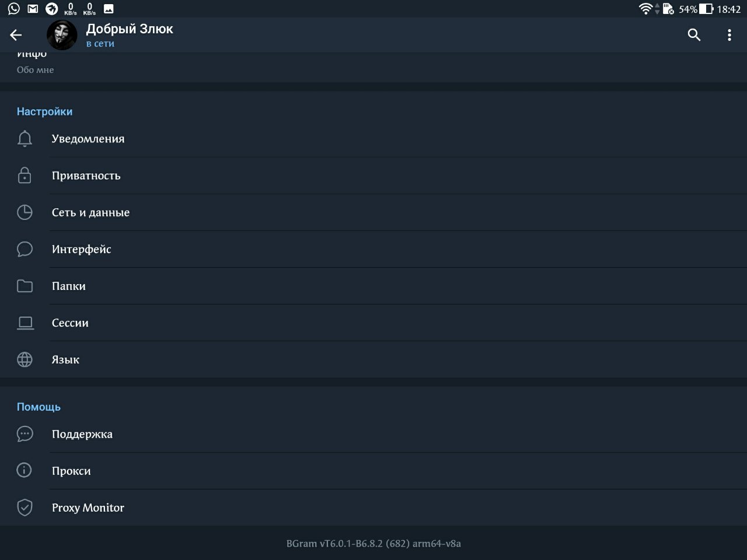Image resolution: width=747 pixels, height=560 pixels.
Task: Tap the pie chart icon for Сеть и данные
Action: click(x=25, y=212)
